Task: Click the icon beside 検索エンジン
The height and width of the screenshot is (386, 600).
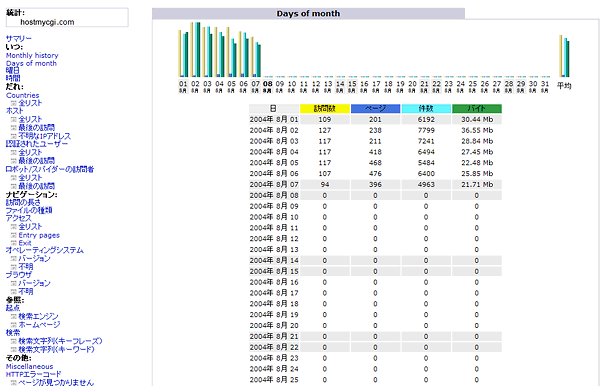Action: 13,317
